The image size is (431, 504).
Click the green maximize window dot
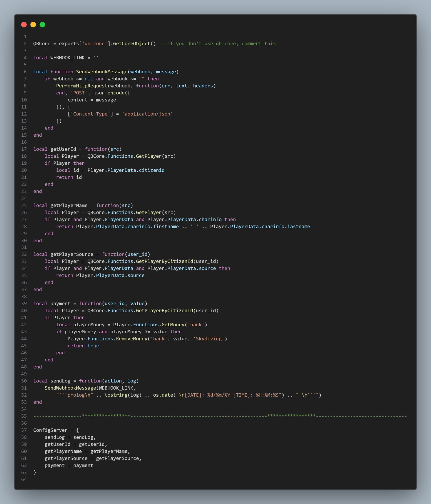(x=42, y=25)
